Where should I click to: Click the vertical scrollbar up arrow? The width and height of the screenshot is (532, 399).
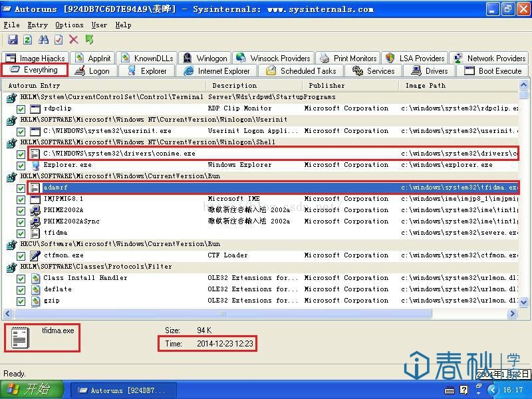pyautogui.click(x=523, y=84)
